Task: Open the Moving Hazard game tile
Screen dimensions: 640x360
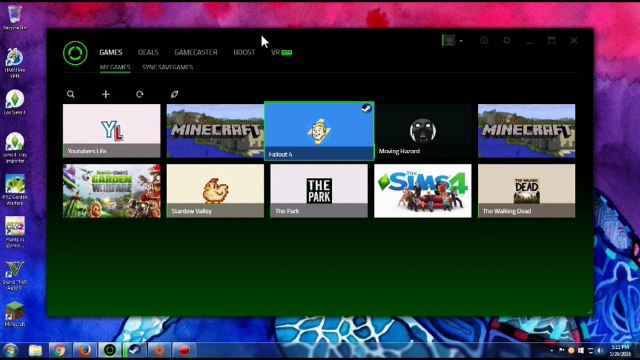Action: [x=422, y=131]
